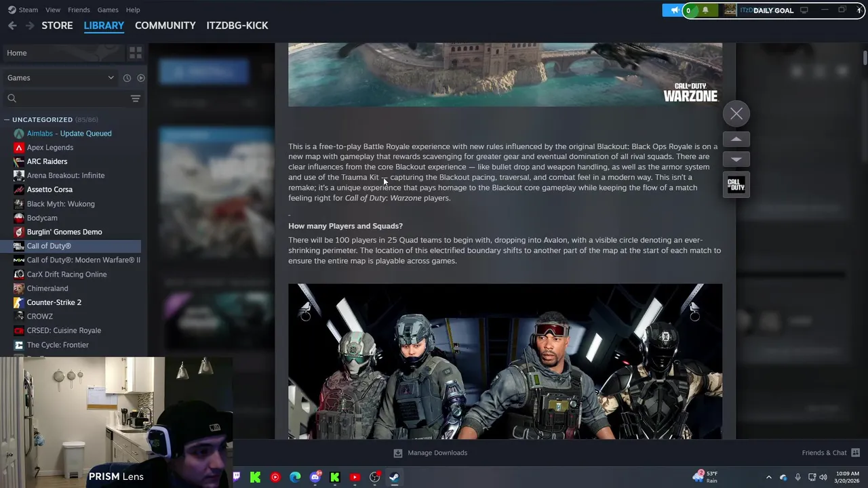Select Aimlabs - Update Queued
Viewport: 868px width, 488px height.
[x=71, y=134]
